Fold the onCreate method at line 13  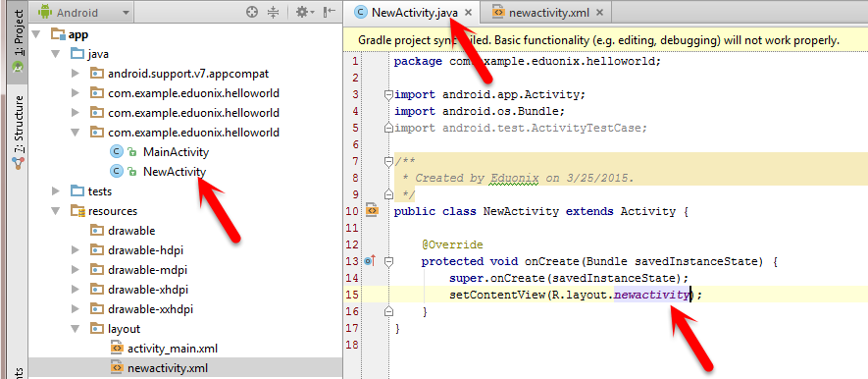pos(388,261)
